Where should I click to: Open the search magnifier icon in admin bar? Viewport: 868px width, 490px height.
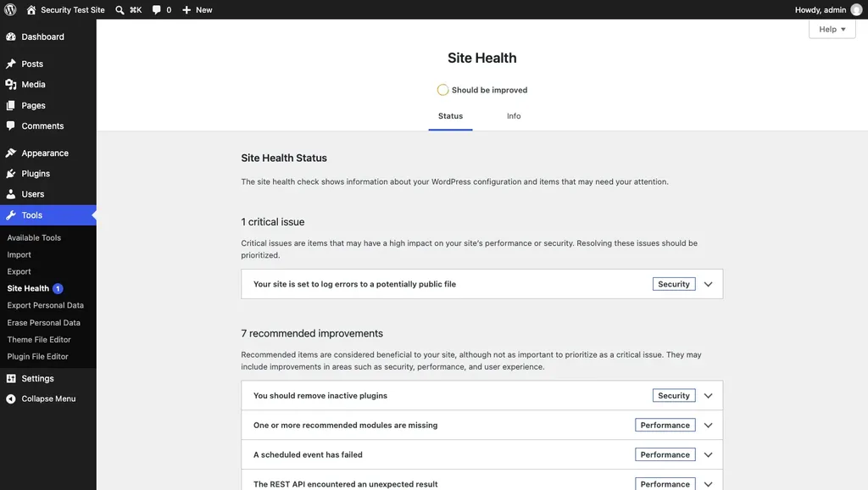(x=120, y=10)
